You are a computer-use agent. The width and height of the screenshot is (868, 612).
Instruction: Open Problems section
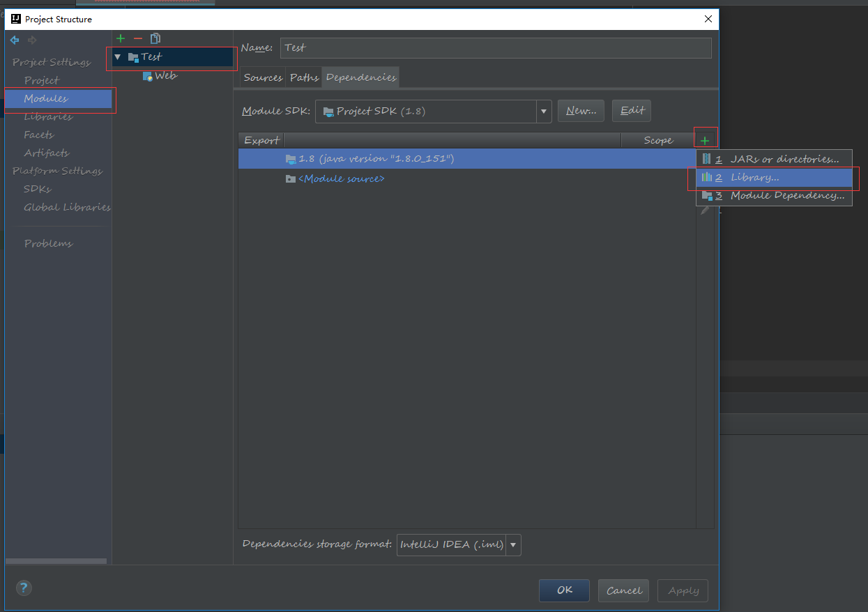click(x=48, y=243)
